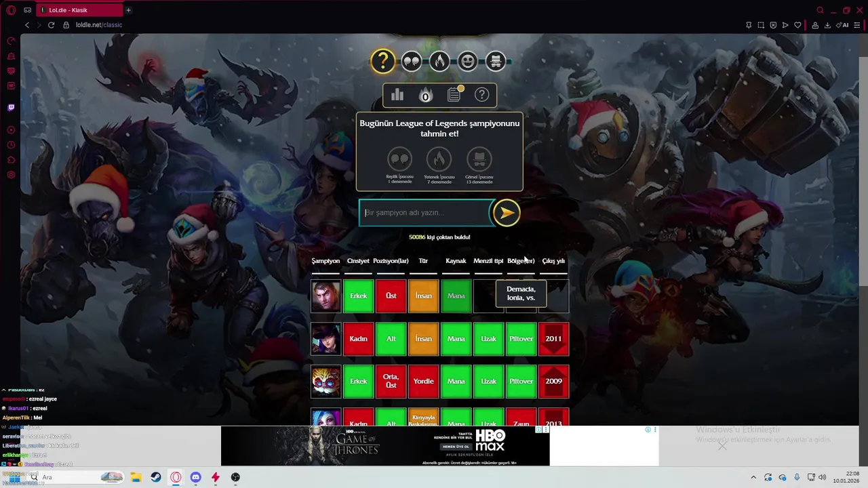
Task: Open the Easy Setup sliders icon
Action: (857, 25)
